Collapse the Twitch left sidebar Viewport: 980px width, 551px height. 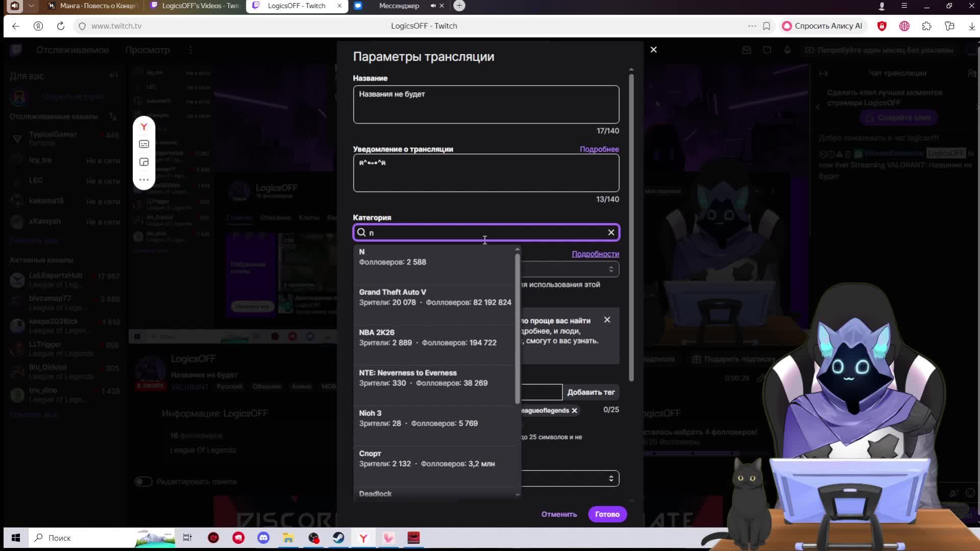113,76
